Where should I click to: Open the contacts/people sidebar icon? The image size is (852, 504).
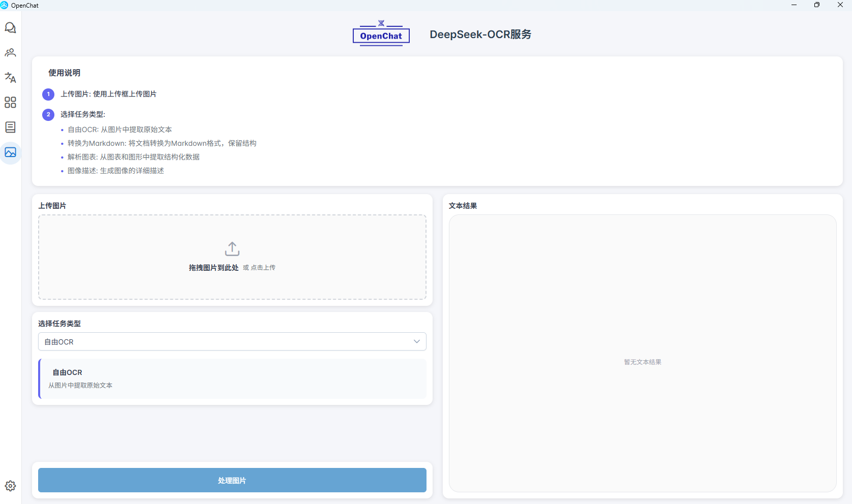[x=10, y=52]
